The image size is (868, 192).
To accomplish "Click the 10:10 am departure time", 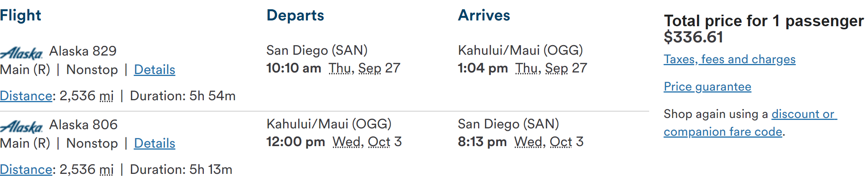I will point(294,68).
